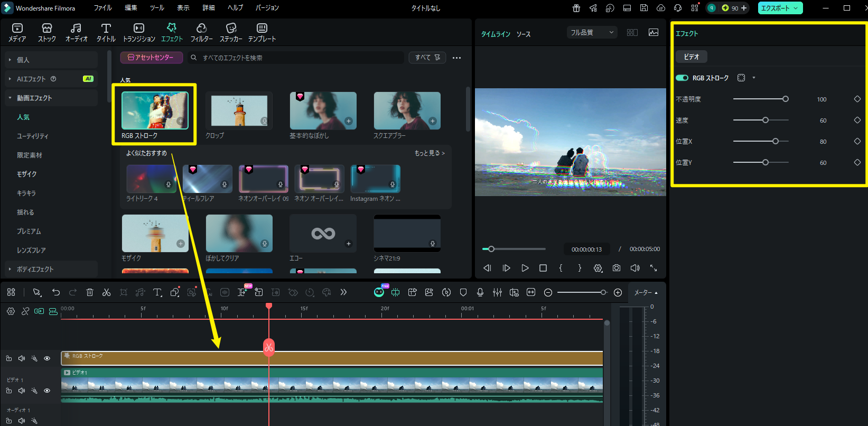Stop the preview playback
The width and height of the screenshot is (868, 426).
543,268
